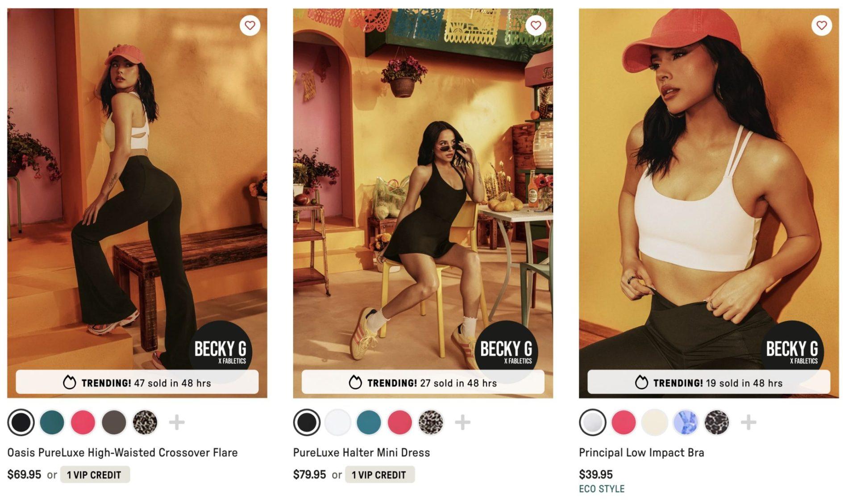Show more colors for Halter Mini Dress

[463, 422]
